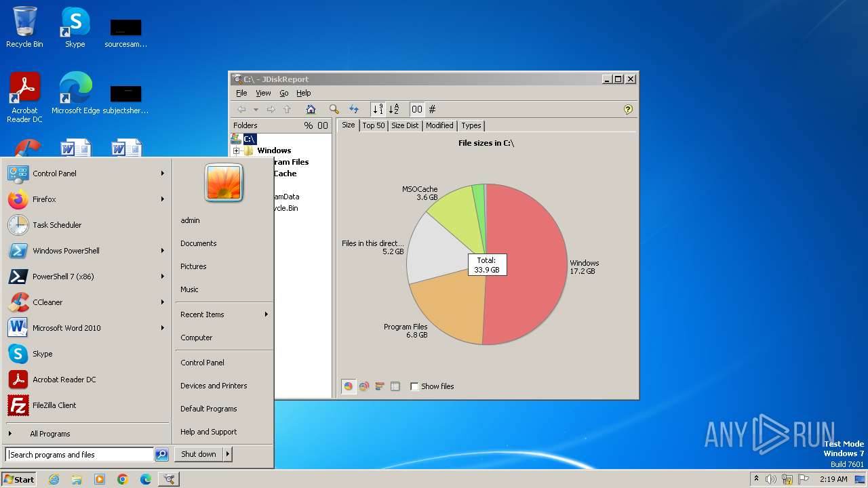Expand Control Panel submenu arrow in Start menu
Screen dimensions: 868x488
163,174
